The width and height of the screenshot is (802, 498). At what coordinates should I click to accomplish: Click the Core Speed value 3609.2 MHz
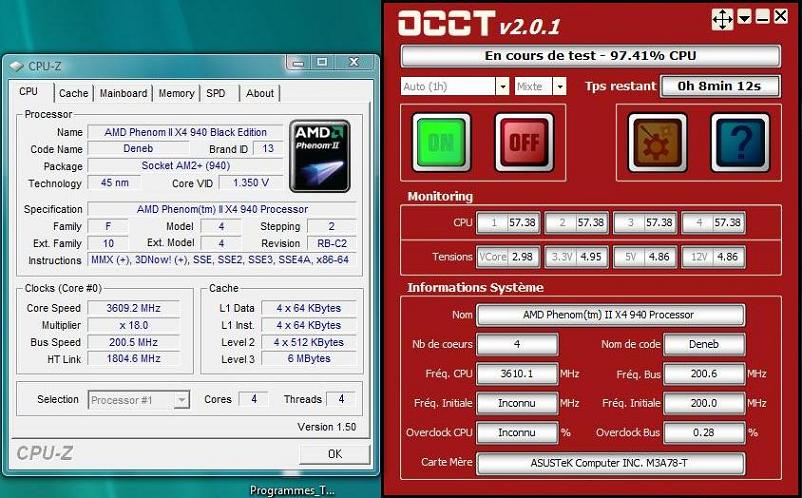click(133, 308)
